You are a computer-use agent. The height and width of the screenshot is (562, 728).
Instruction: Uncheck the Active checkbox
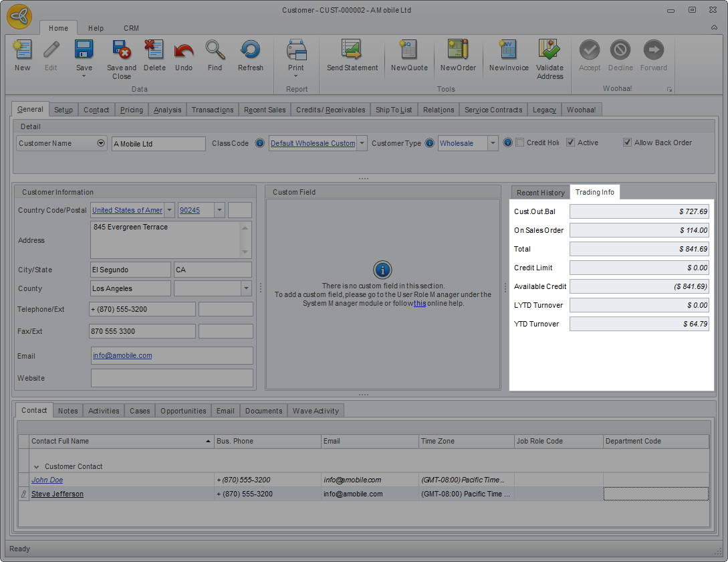click(x=570, y=143)
